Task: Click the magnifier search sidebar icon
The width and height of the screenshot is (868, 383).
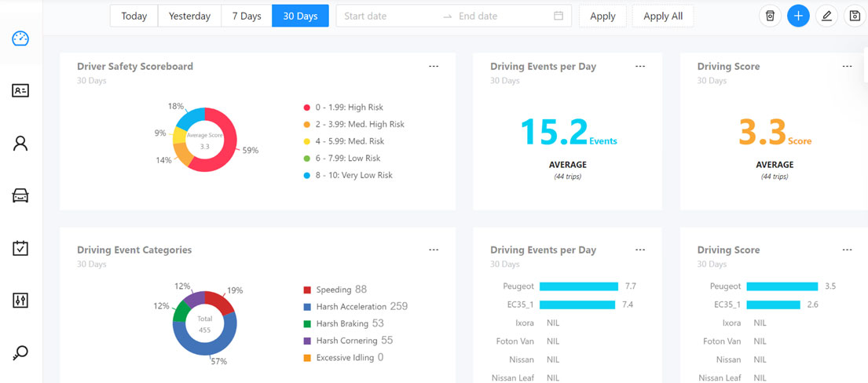Action: 20,353
